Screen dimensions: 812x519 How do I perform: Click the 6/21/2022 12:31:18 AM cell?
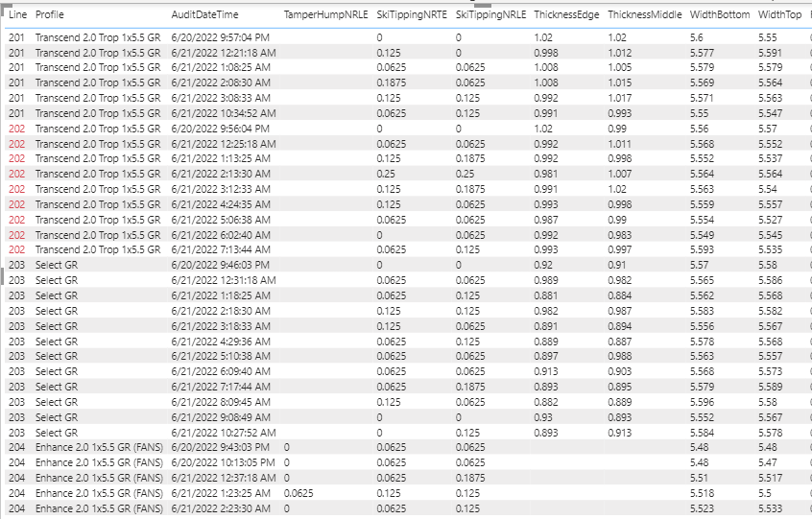224,280
